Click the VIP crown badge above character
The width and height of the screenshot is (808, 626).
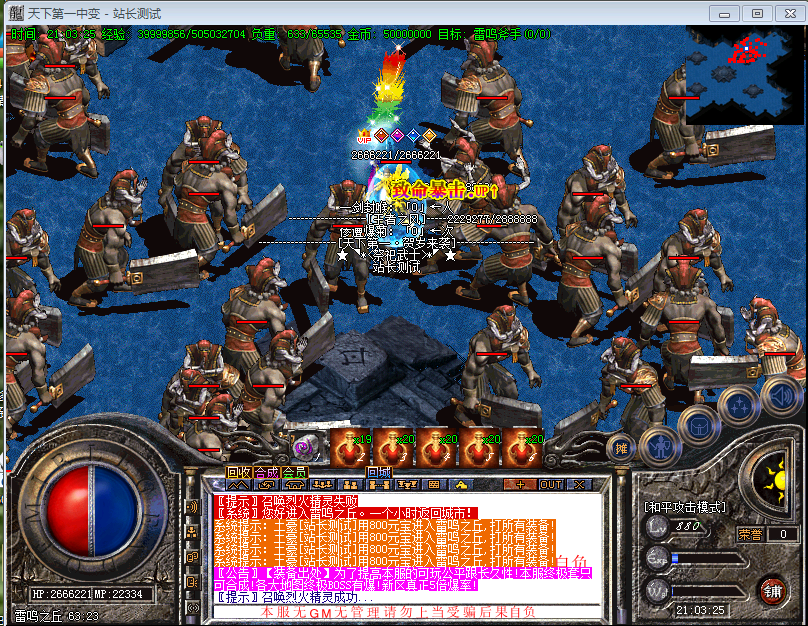point(364,136)
